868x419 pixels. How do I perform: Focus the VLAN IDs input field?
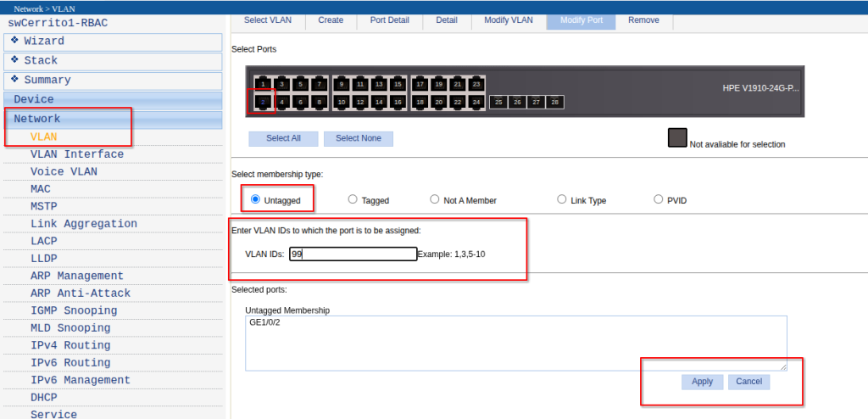pos(353,254)
